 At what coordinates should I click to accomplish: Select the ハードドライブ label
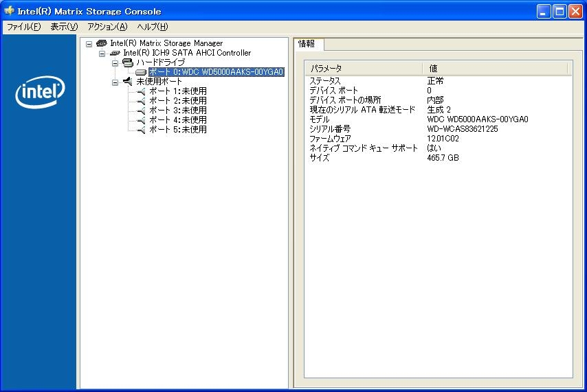coord(161,62)
